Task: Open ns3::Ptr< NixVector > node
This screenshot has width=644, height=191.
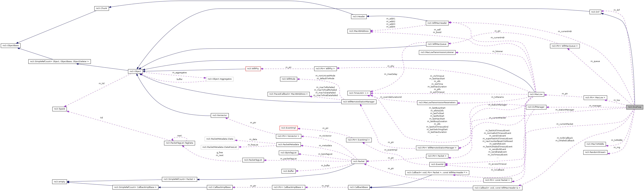Action: [x=289, y=136]
